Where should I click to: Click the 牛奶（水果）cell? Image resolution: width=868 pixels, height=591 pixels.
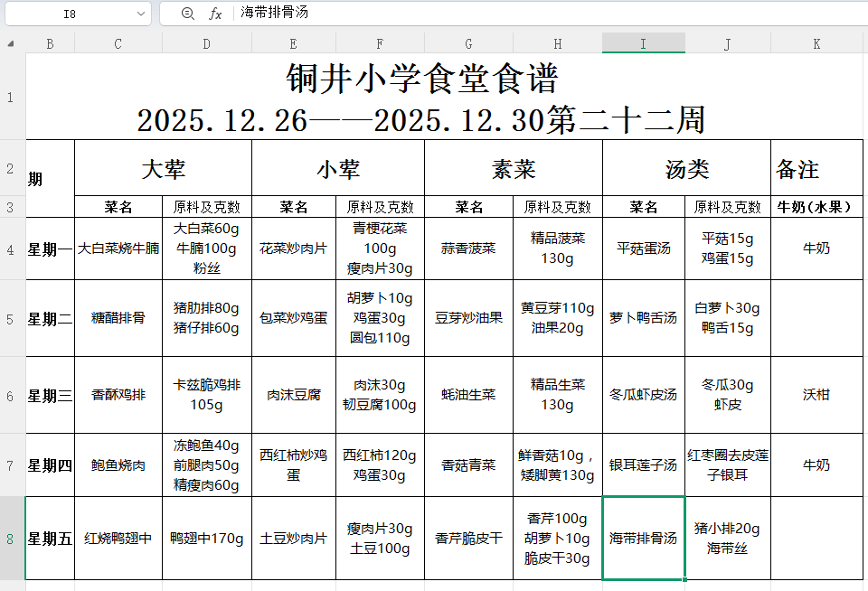(x=816, y=206)
